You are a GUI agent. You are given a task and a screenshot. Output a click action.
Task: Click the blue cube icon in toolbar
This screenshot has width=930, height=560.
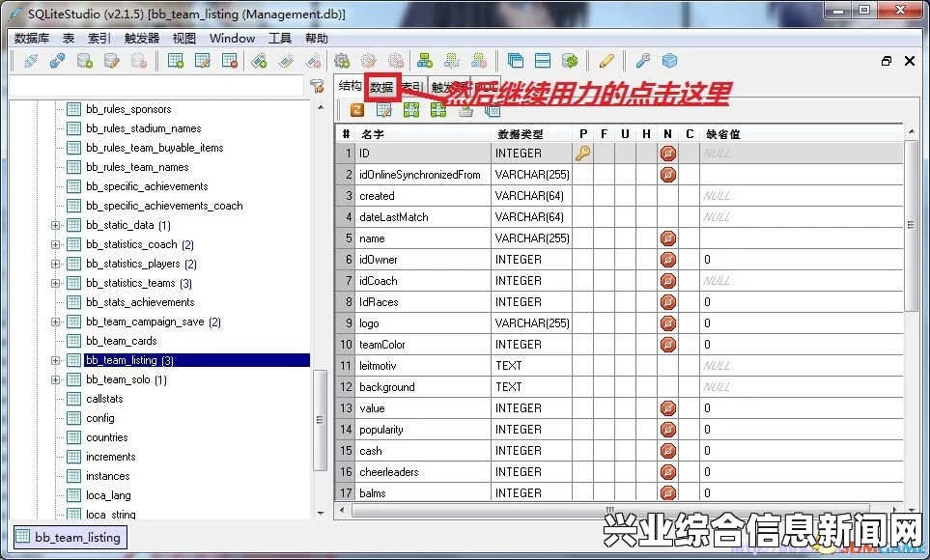pyautogui.click(x=669, y=61)
